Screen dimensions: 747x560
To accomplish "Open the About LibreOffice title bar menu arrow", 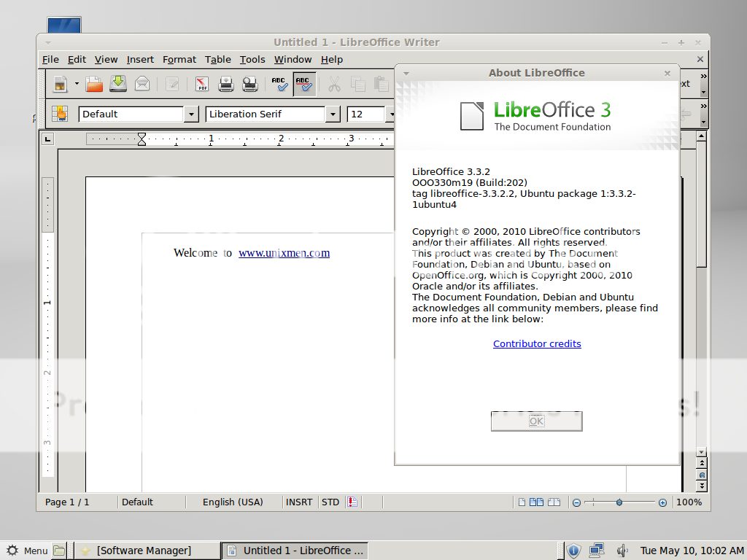I will click(x=406, y=74).
